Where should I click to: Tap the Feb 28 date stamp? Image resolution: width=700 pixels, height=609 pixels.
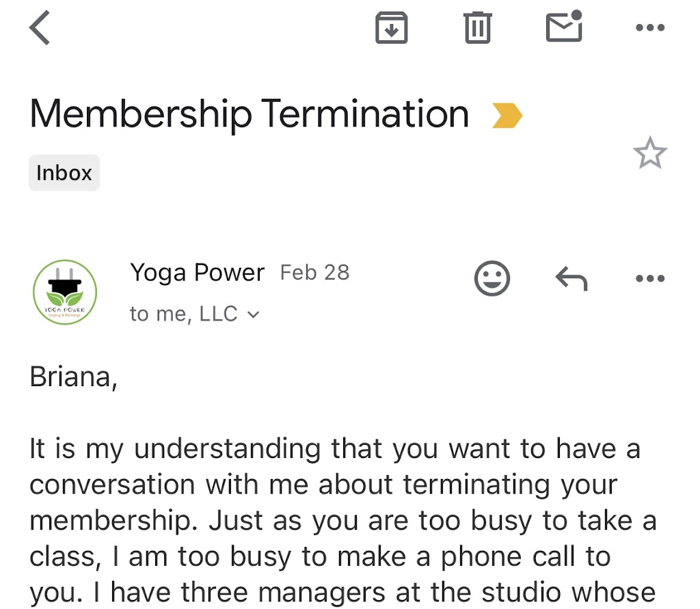[314, 273]
